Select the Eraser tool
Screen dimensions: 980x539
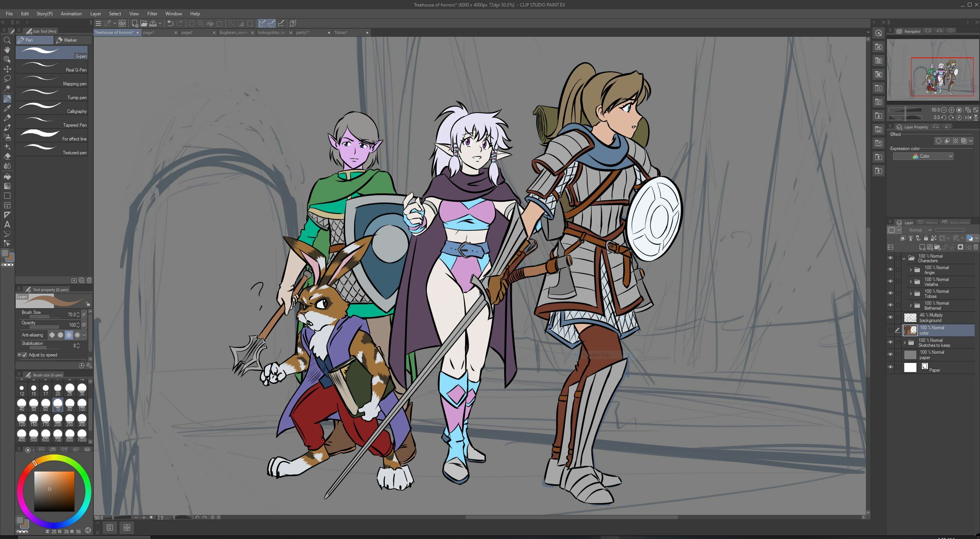(7, 156)
